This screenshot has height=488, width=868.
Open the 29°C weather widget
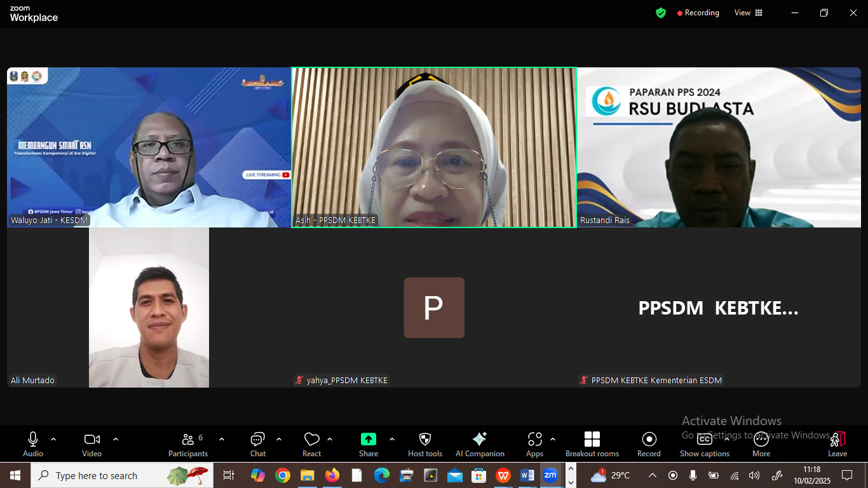pyautogui.click(x=611, y=475)
